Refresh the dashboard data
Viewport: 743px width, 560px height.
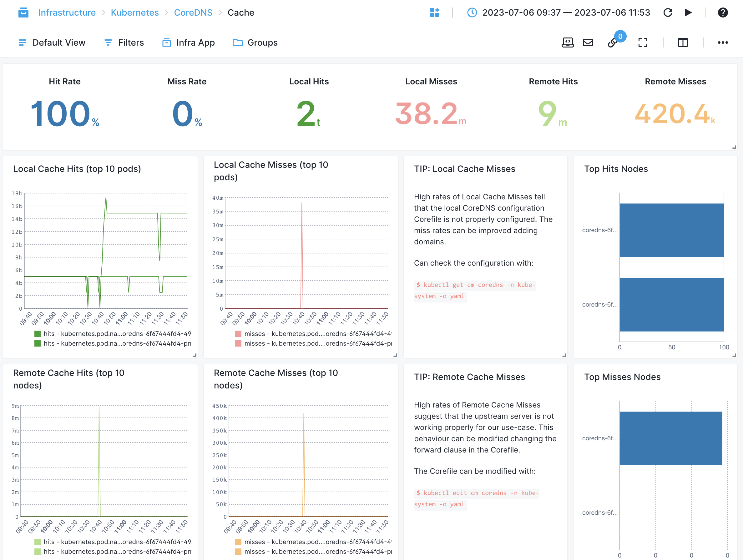[668, 12]
